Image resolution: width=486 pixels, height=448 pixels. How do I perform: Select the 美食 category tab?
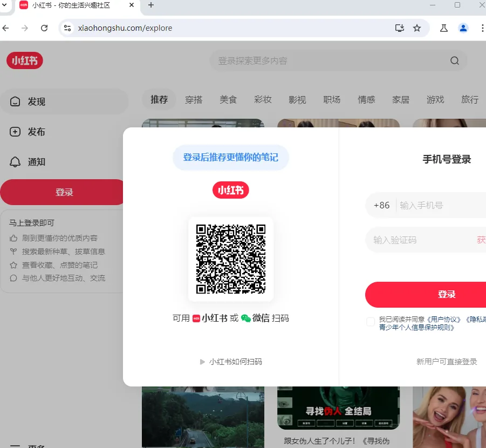(228, 100)
